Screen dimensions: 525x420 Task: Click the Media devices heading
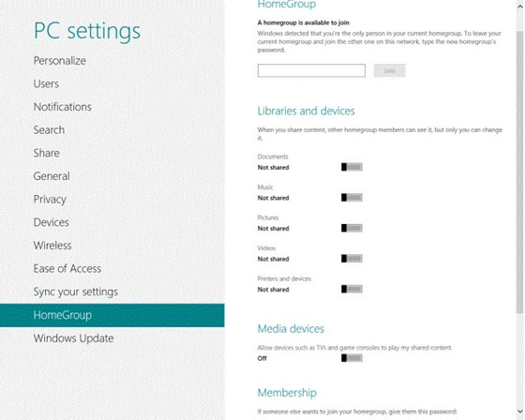coord(291,329)
